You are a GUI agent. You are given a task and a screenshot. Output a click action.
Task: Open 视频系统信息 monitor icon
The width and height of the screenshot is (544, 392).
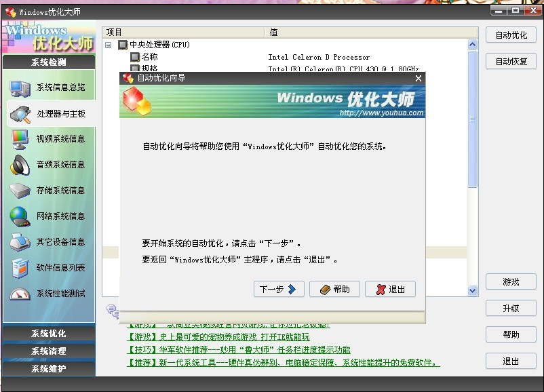click(20, 139)
